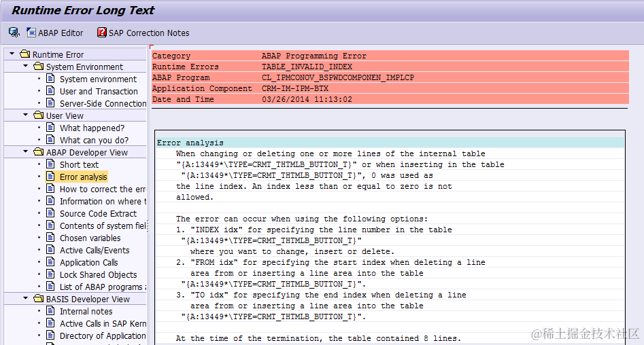
Task: Collapse the System Environment folder
Action: click(25, 66)
